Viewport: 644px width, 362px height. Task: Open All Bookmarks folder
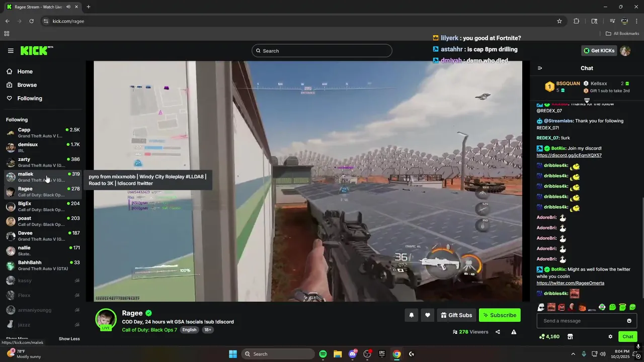click(622, 34)
